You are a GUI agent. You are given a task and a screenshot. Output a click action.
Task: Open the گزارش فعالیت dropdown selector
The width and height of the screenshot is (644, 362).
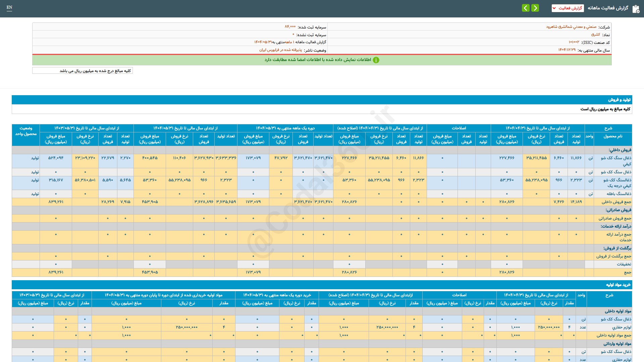coord(568,8)
